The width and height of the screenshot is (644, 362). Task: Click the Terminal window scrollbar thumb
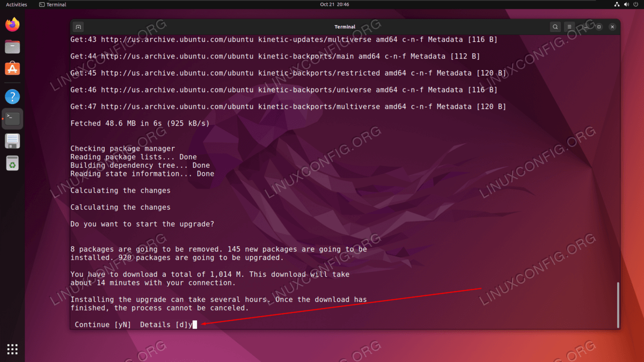618,304
